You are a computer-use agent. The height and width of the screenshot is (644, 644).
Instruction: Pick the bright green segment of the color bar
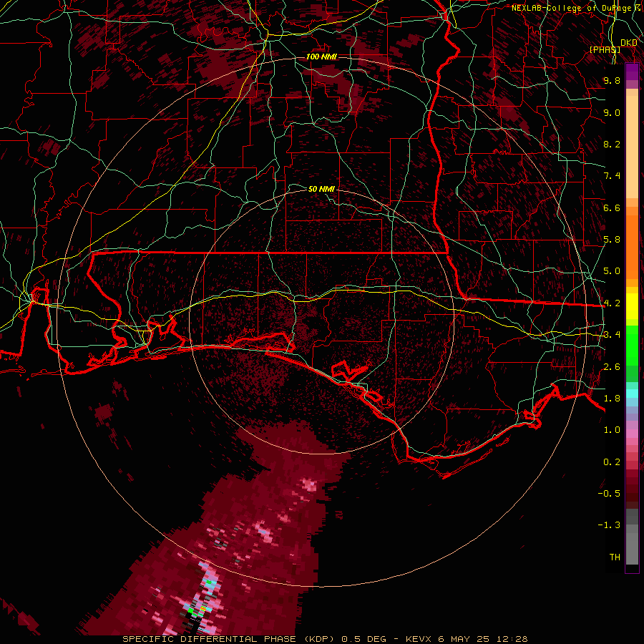(x=632, y=345)
